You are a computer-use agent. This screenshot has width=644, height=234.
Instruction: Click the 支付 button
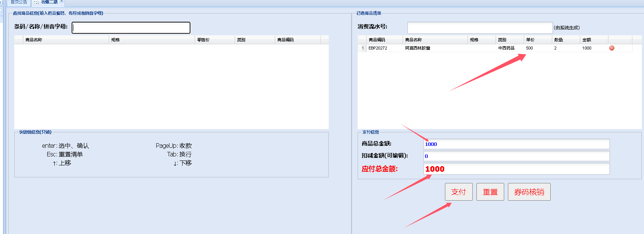click(458, 192)
